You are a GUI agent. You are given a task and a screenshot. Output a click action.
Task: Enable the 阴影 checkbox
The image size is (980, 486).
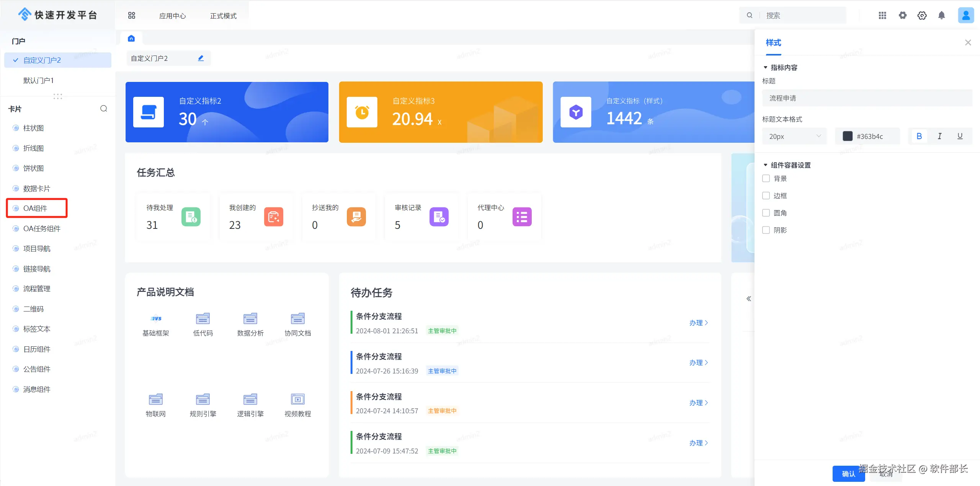(x=766, y=230)
